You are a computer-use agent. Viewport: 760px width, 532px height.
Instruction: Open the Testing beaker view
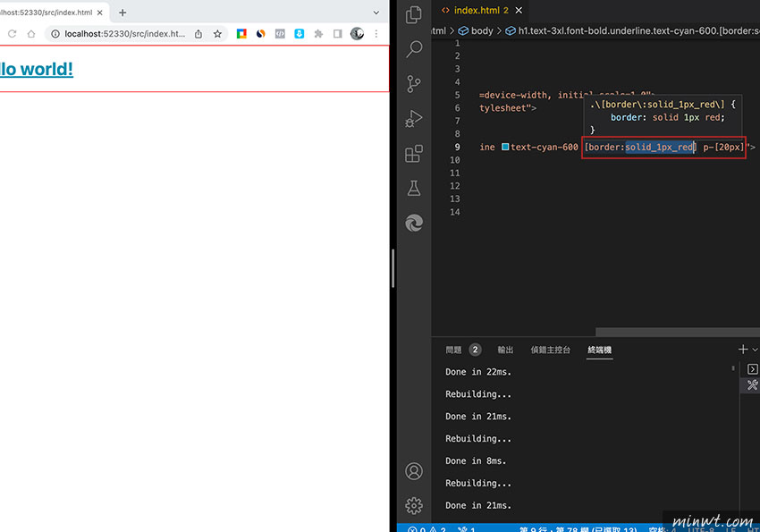413,188
